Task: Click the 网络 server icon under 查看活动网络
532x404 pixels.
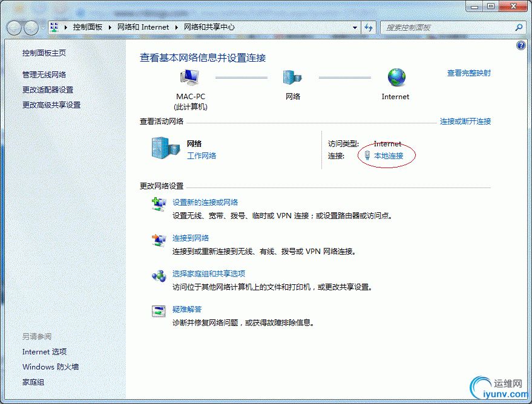Action: (163, 148)
